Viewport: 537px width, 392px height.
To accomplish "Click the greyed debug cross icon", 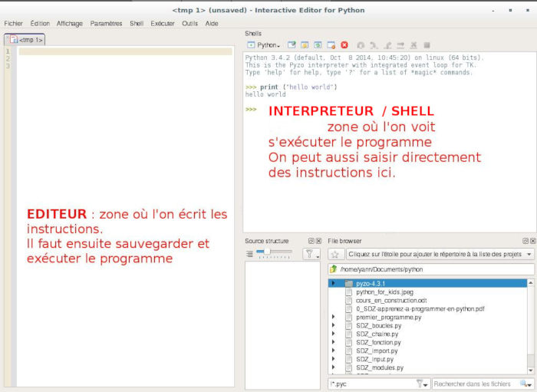I will [413, 44].
